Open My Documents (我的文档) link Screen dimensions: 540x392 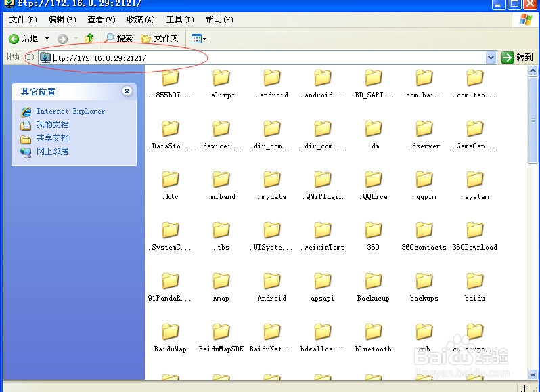52,125
